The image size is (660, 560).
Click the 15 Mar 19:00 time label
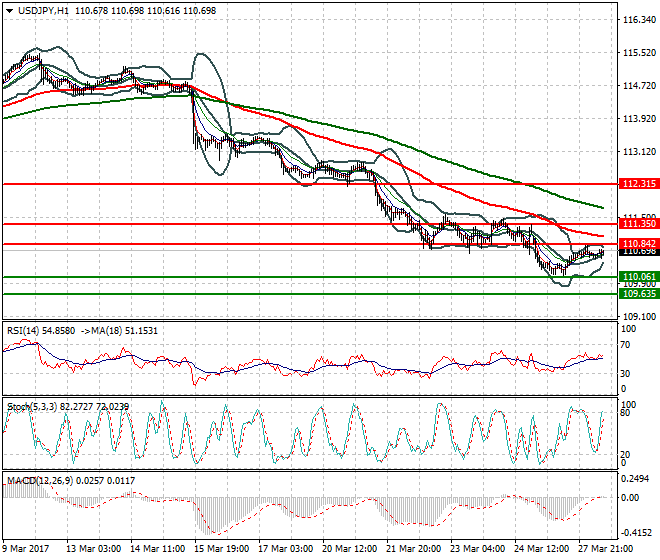221,549
